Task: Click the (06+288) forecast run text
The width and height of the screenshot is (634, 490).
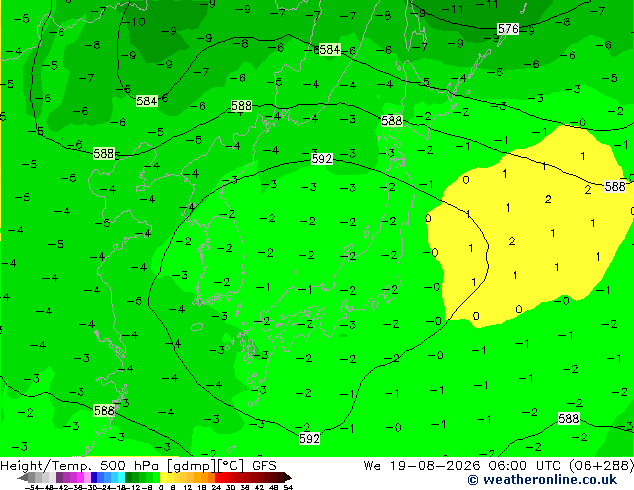Action: (601, 466)
